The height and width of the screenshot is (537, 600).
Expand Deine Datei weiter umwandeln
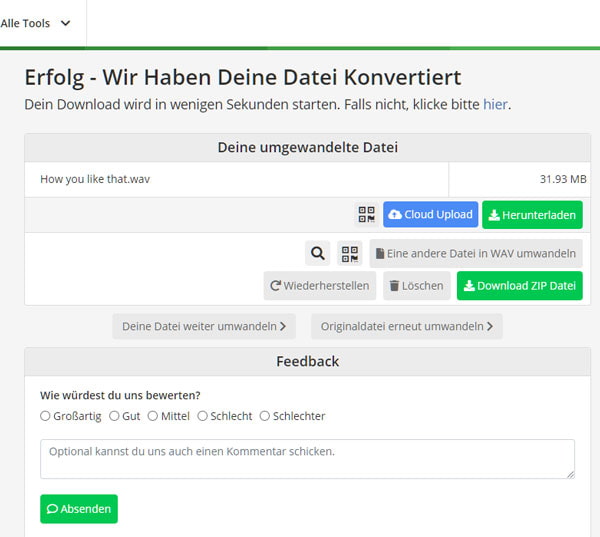coord(204,326)
